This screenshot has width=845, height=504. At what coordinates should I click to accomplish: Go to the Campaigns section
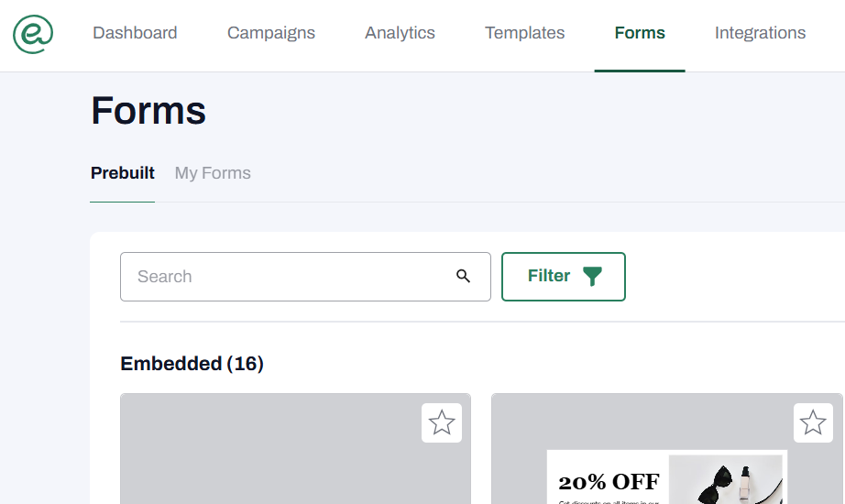(271, 33)
